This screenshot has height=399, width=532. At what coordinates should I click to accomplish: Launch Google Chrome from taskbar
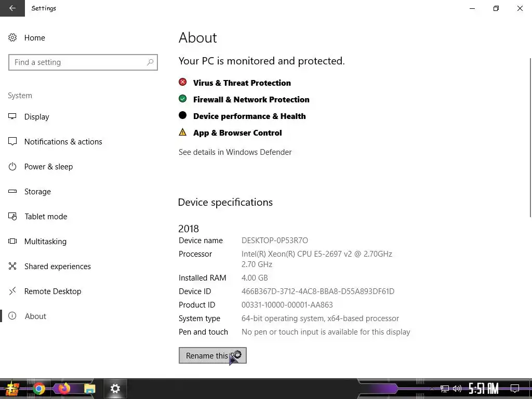[38, 389]
